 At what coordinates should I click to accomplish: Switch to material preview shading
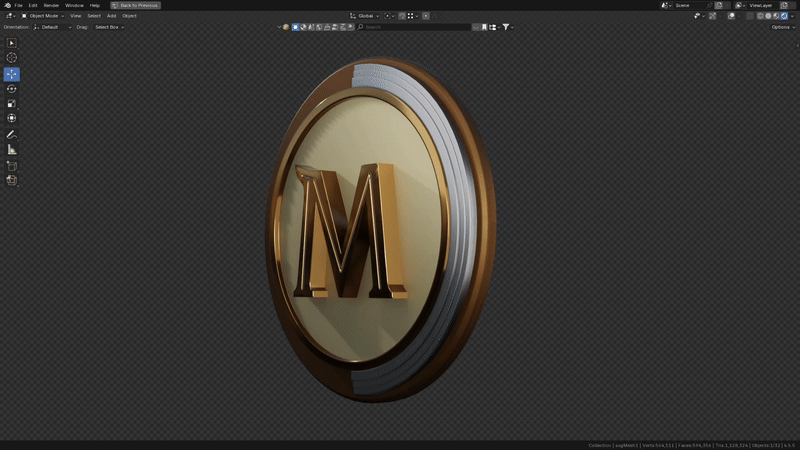(x=776, y=16)
